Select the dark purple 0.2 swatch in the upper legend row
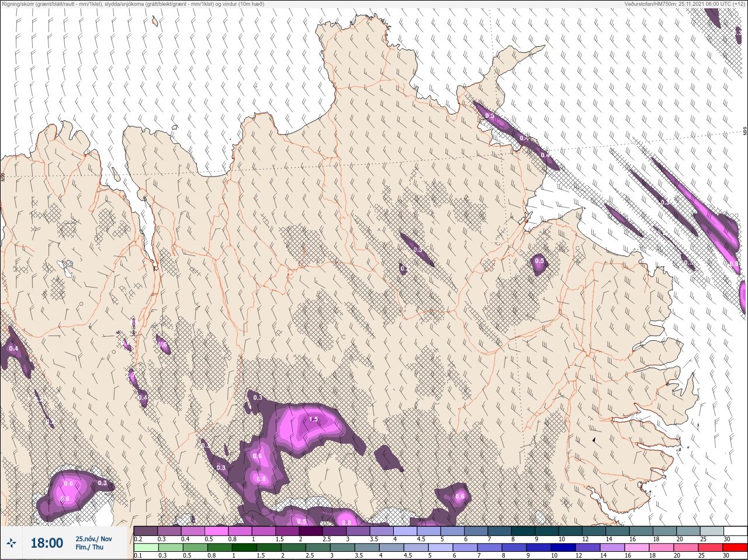Screen dimensions: 748x560 coord(146,531)
